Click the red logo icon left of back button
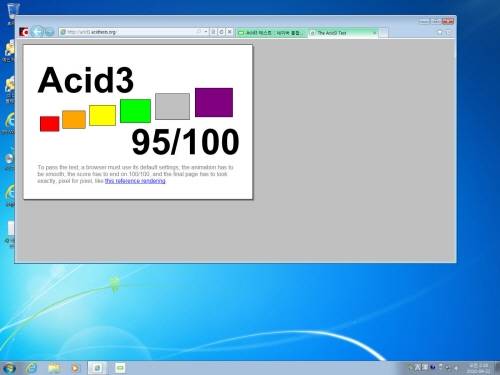 point(24,32)
